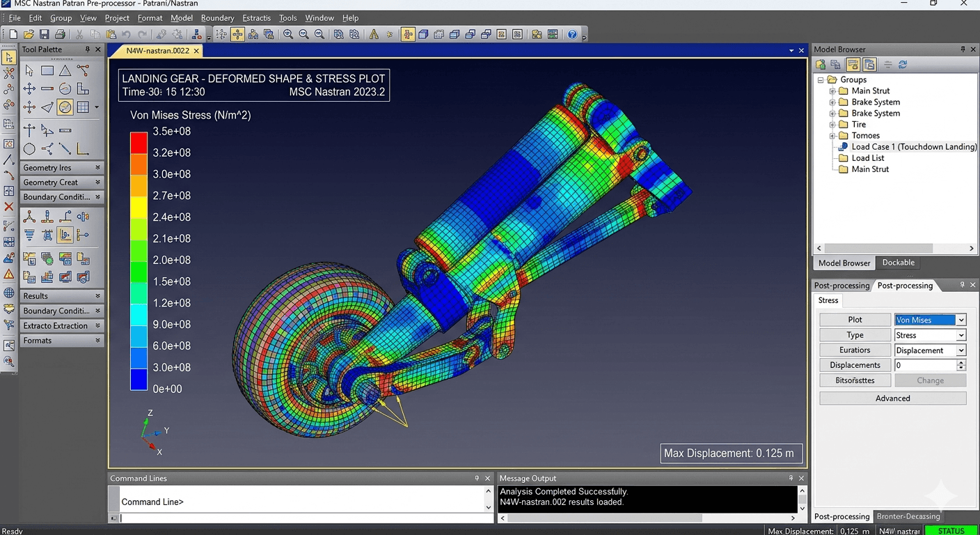Select the arrow pointer tool in Tool Palette
Image resolution: width=980 pixels, height=535 pixels.
click(29, 70)
